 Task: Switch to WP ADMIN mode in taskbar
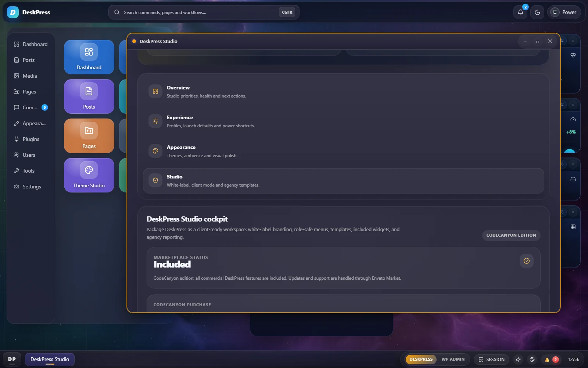click(453, 359)
